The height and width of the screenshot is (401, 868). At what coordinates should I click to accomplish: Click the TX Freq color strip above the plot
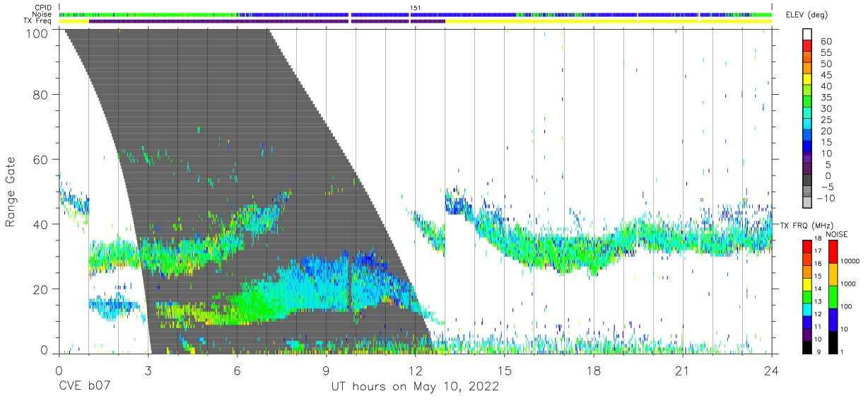pos(416,21)
